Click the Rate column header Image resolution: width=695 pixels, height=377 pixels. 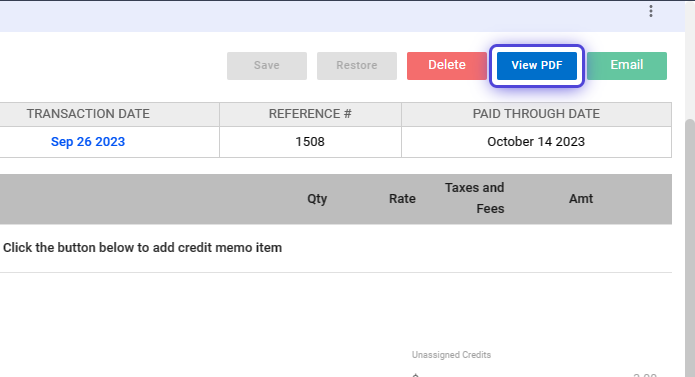click(402, 198)
